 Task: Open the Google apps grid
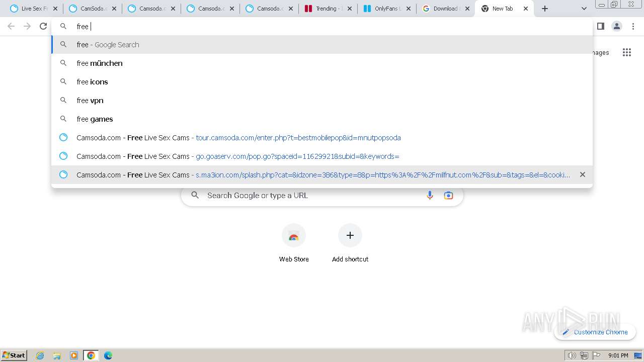(x=626, y=52)
